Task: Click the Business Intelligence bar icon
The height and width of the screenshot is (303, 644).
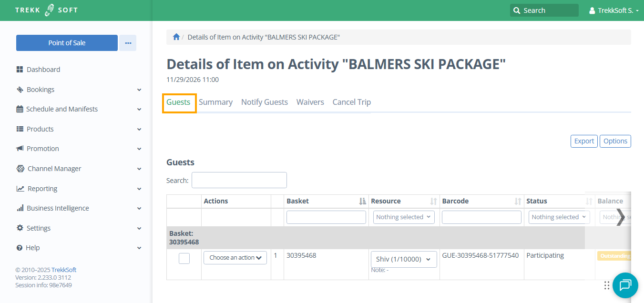Action: pyautogui.click(x=20, y=208)
